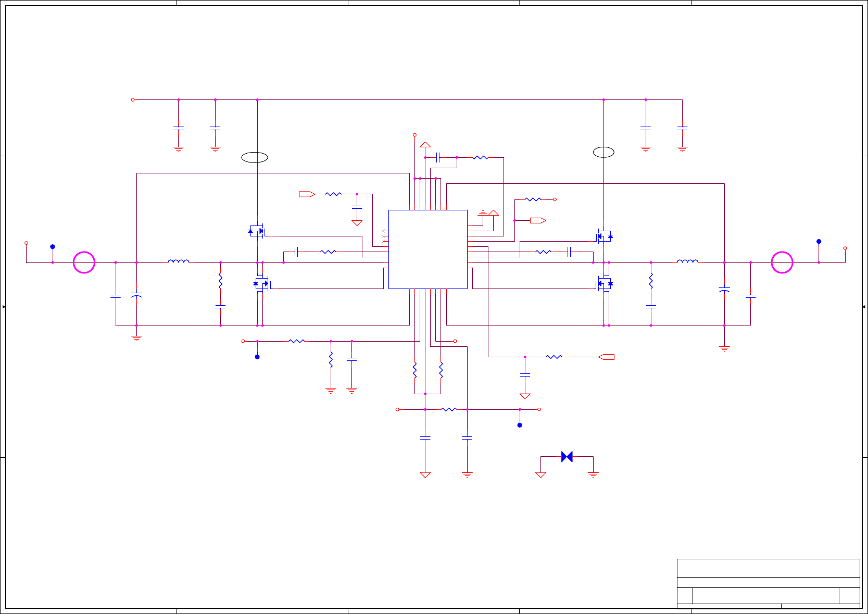The height and width of the screenshot is (614, 868).
Task: Select the polarized capacitor beside the left inductor
Action: (x=136, y=295)
